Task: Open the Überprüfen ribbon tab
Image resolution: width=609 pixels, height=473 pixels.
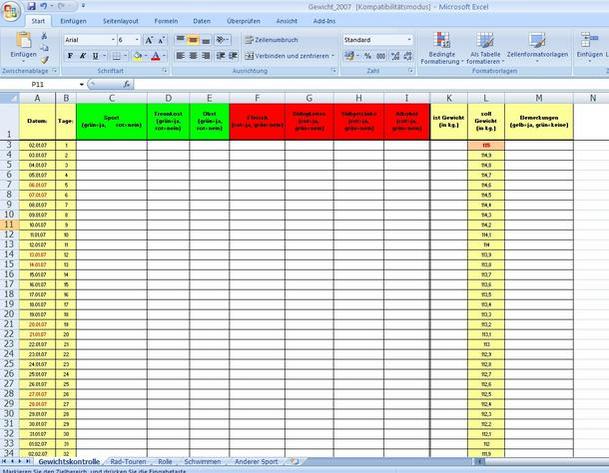Action: click(243, 21)
